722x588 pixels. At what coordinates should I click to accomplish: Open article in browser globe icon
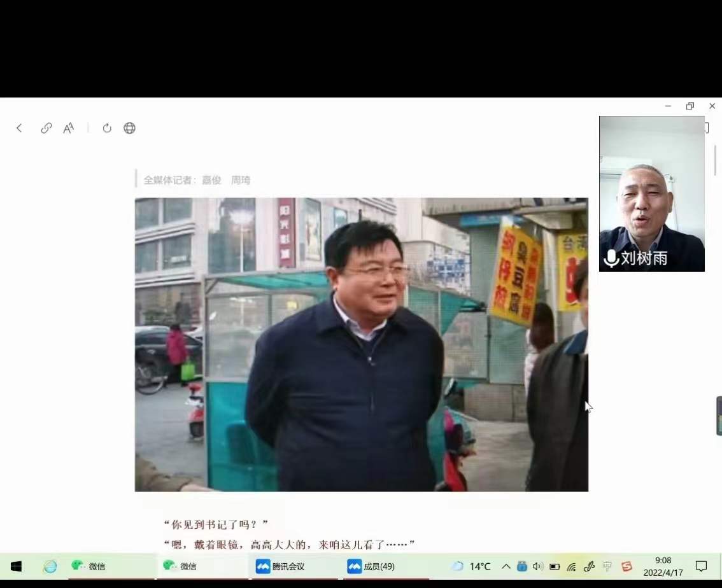(x=129, y=128)
